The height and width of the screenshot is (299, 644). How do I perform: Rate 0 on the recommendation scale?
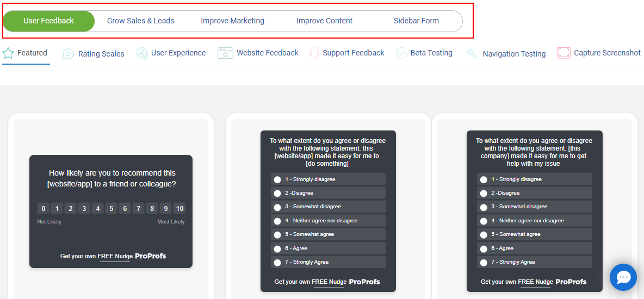pyautogui.click(x=43, y=208)
